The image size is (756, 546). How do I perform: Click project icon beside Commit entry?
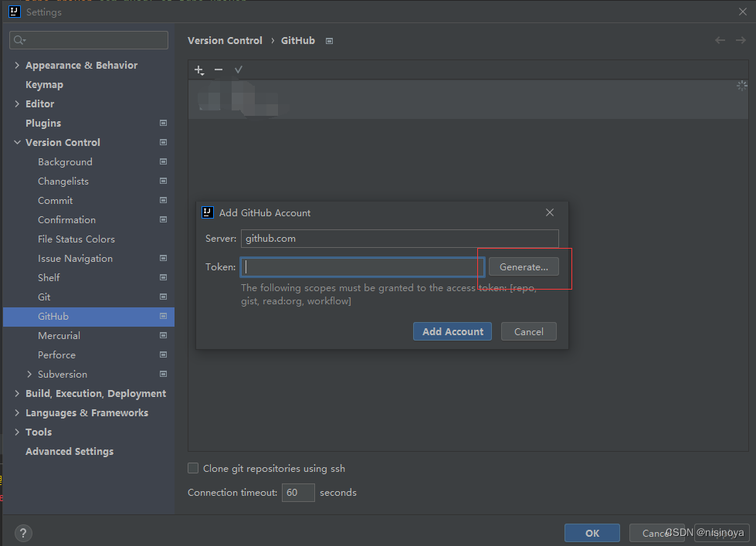(x=164, y=200)
